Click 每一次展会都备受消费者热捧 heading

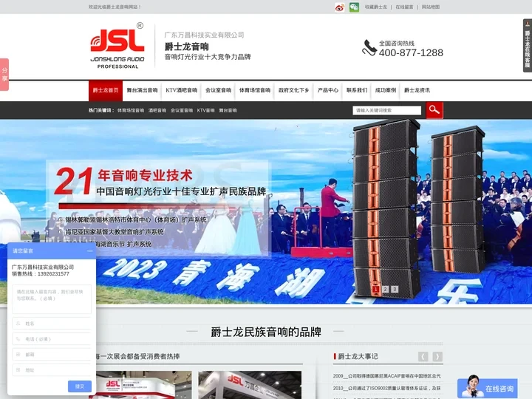click(x=137, y=356)
